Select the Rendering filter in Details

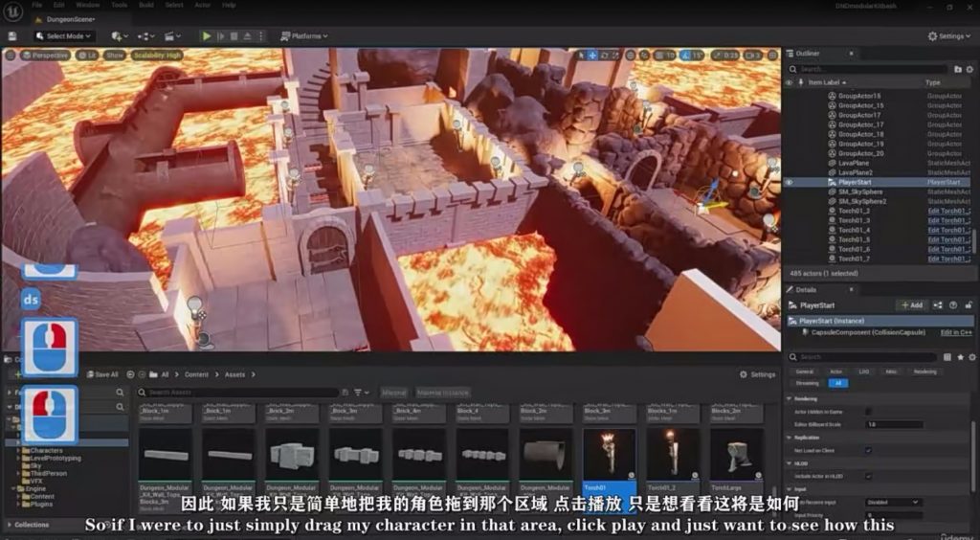[x=925, y=371]
